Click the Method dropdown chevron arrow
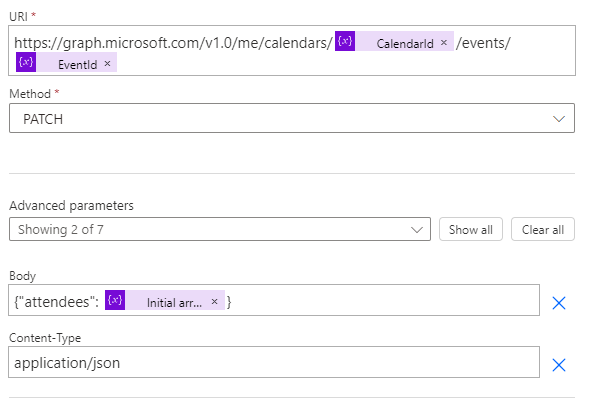This screenshot has height=406, width=592. click(x=559, y=119)
